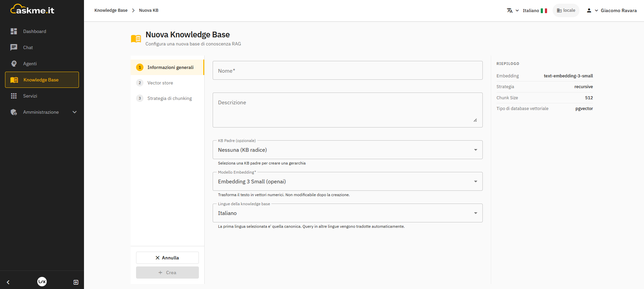This screenshot has height=289, width=644.
Task: Expand the Amministrazione chevron
Action: coord(75,112)
